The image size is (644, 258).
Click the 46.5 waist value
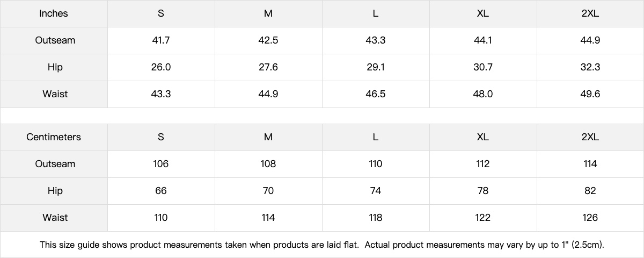[376, 94]
